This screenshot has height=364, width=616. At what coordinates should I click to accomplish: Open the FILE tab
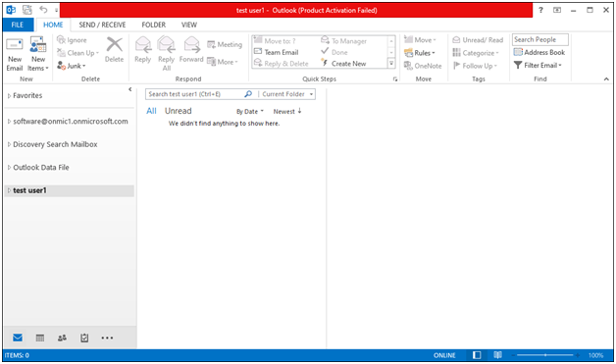tap(18, 25)
